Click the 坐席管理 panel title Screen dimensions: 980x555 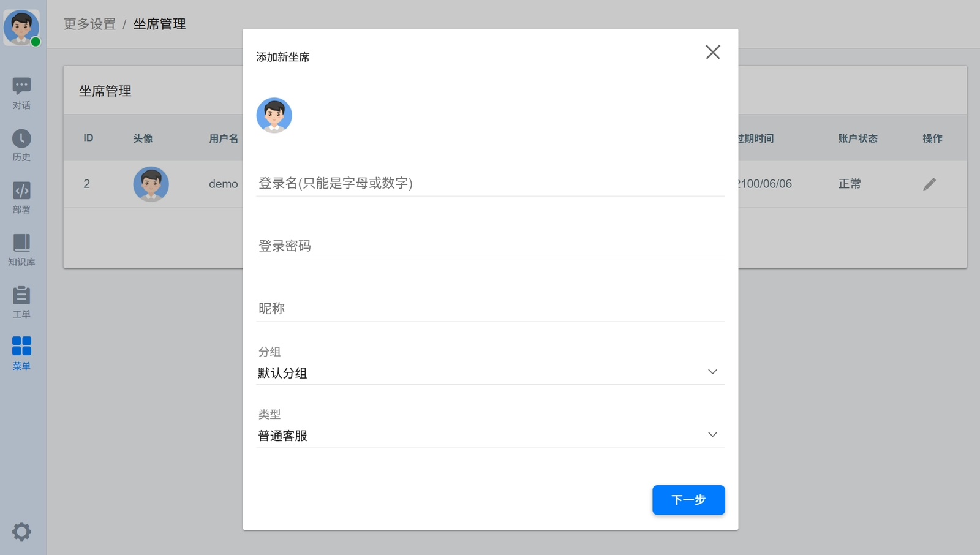pyautogui.click(x=105, y=91)
